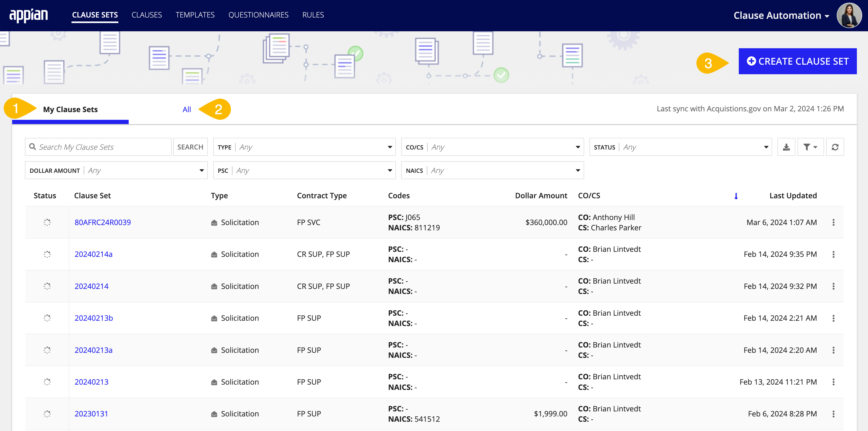Click the NAICS 541512 code text
The height and width of the screenshot is (431, 868).
click(x=414, y=419)
